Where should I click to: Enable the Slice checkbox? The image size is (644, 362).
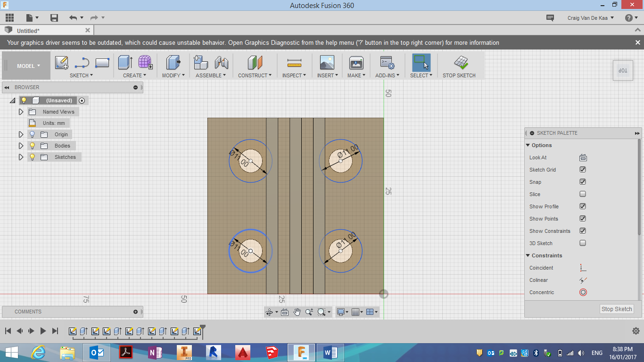[x=583, y=194]
